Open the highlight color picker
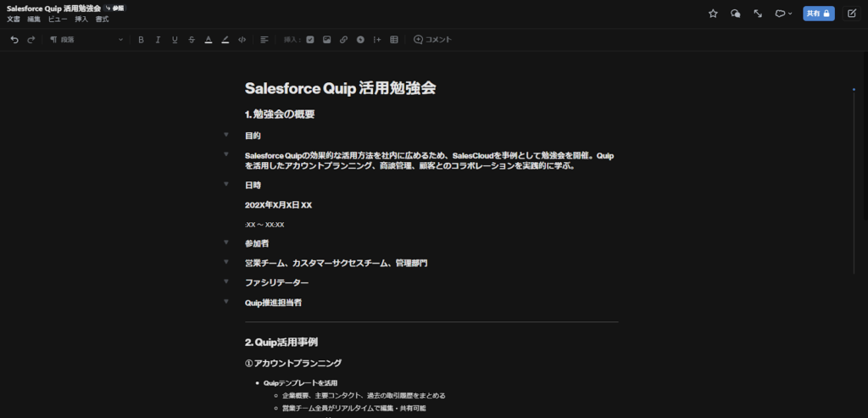The width and height of the screenshot is (868, 418). pyautogui.click(x=225, y=40)
